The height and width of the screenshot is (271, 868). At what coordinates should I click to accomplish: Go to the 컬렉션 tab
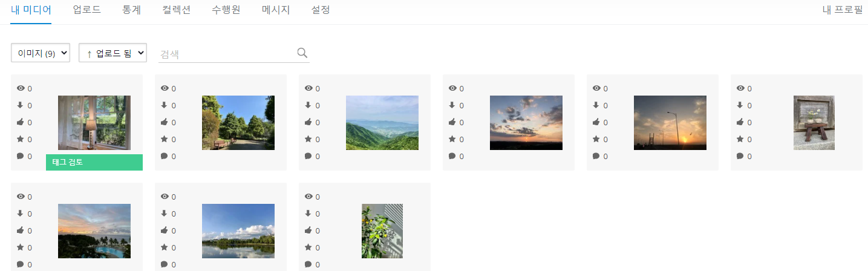coord(177,10)
